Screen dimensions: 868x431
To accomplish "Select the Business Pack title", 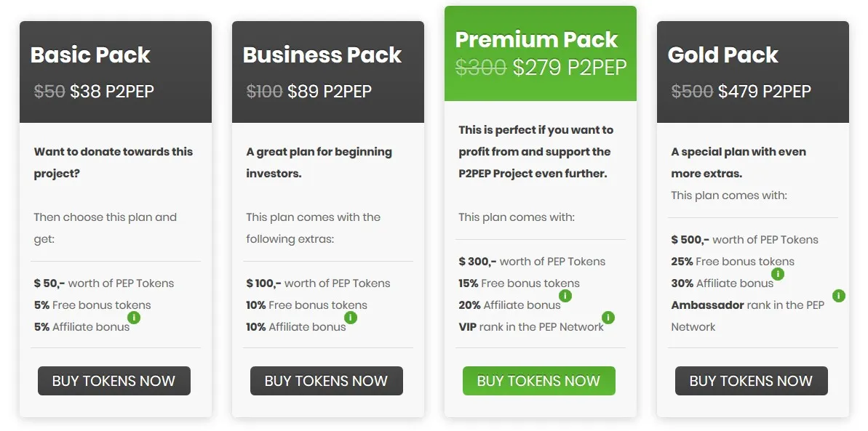I will (322, 55).
